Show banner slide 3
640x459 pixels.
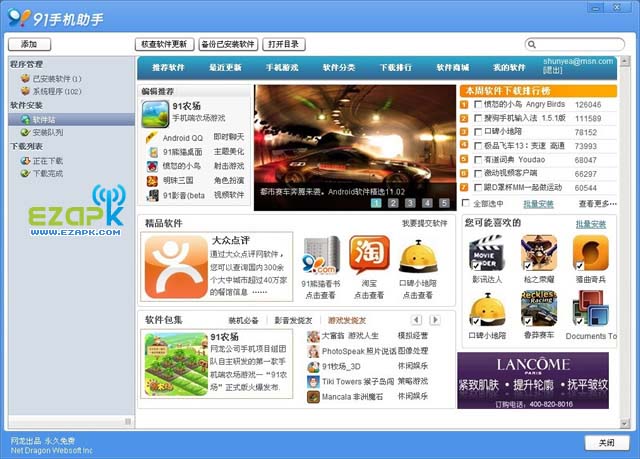coord(410,203)
